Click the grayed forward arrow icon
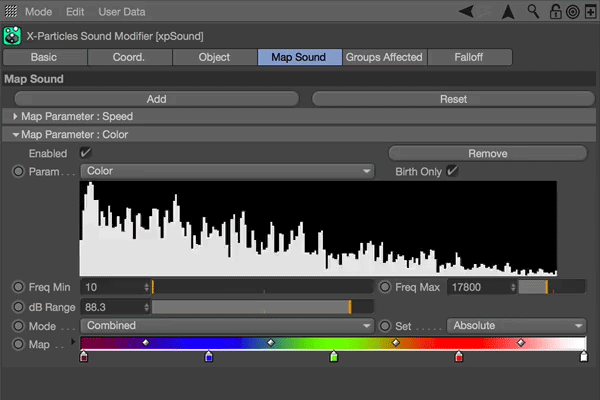This screenshot has height=400, width=600. coord(485,11)
